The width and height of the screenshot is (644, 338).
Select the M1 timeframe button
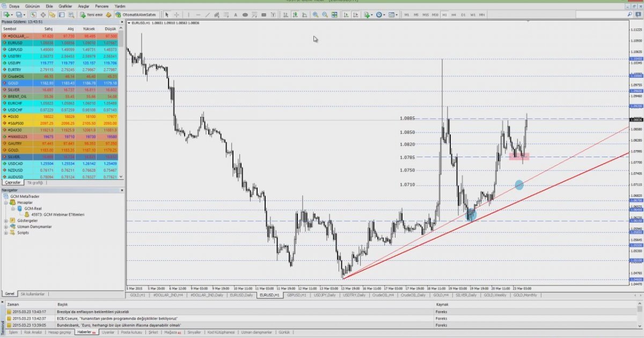406,15
